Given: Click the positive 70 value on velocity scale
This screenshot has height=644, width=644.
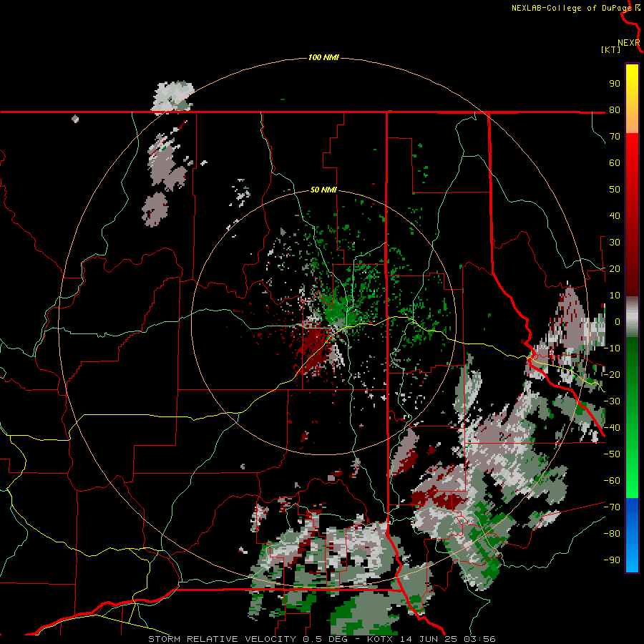Looking at the screenshot, I should pos(615,137).
